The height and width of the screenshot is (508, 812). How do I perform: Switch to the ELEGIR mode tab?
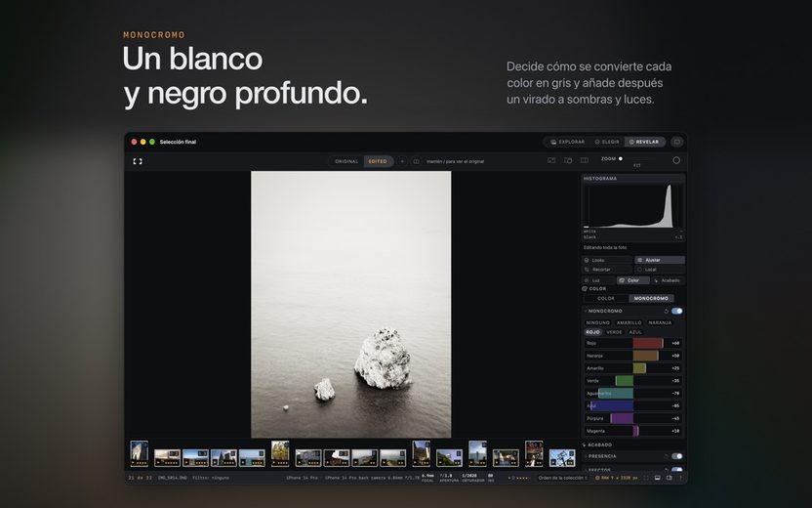click(x=607, y=142)
